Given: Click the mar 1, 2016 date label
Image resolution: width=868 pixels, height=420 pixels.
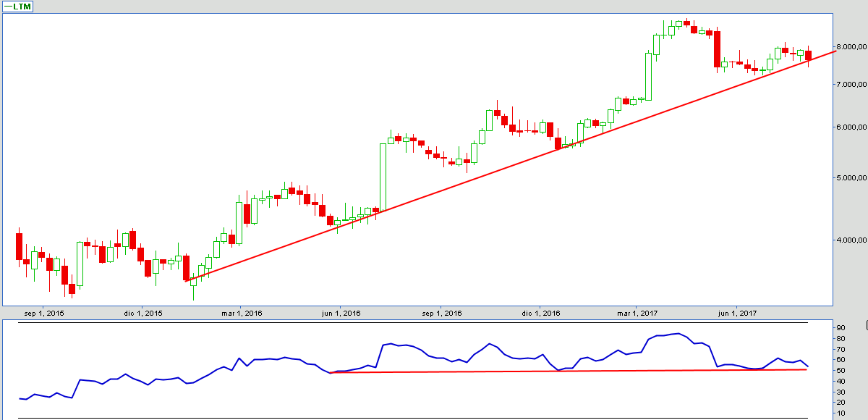Looking at the screenshot, I should pyautogui.click(x=242, y=313).
